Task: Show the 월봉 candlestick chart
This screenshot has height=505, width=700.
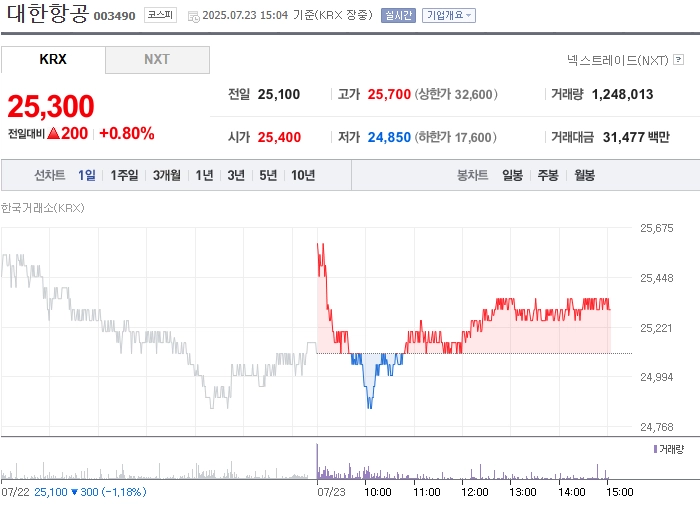Action: (x=584, y=175)
